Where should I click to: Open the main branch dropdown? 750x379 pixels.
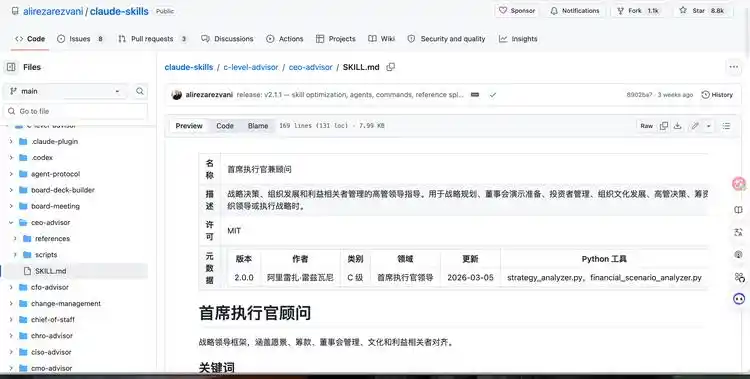[x=65, y=91]
